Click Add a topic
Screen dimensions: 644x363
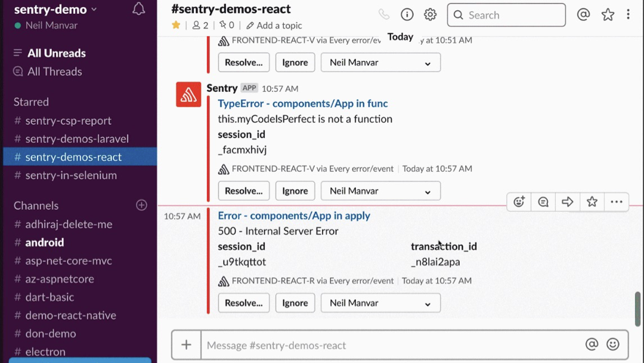[x=274, y=26]
